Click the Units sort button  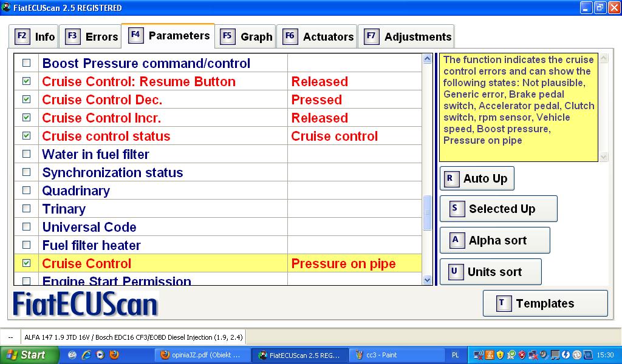click(x=491, y=272)
